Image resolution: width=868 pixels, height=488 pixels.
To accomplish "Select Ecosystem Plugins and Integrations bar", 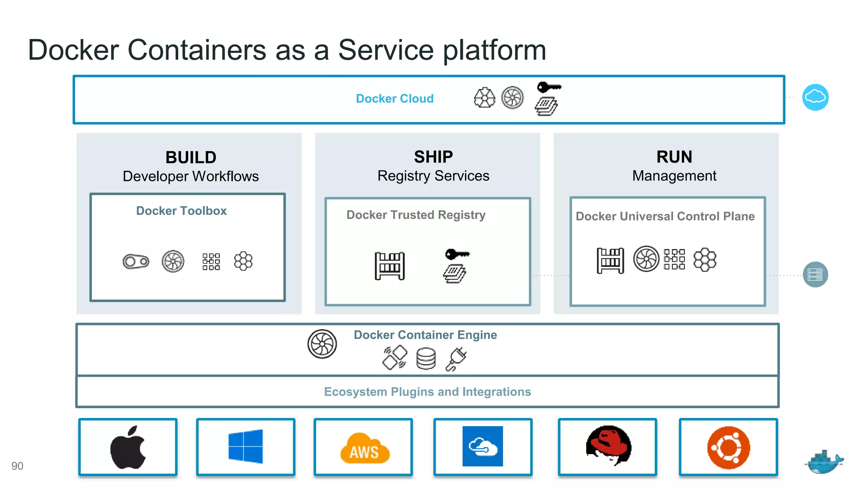I will pyautogui.click(x=427, y=392).
